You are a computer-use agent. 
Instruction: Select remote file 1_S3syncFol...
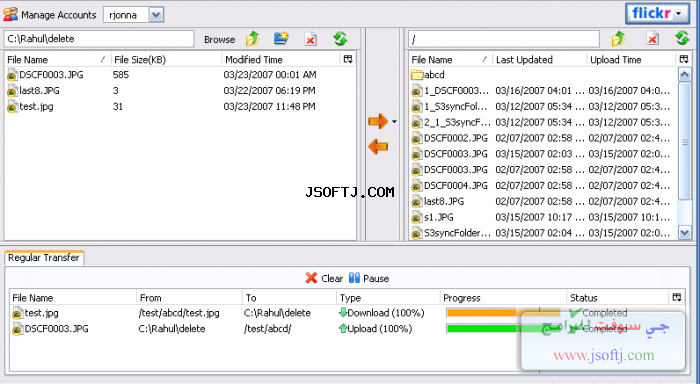542,107
